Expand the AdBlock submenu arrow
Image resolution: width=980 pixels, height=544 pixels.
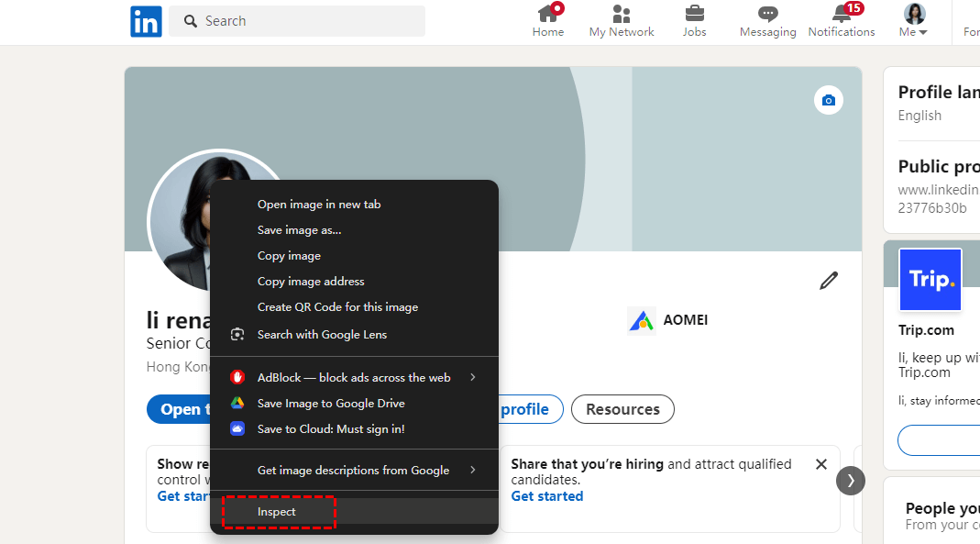[473, 377]
